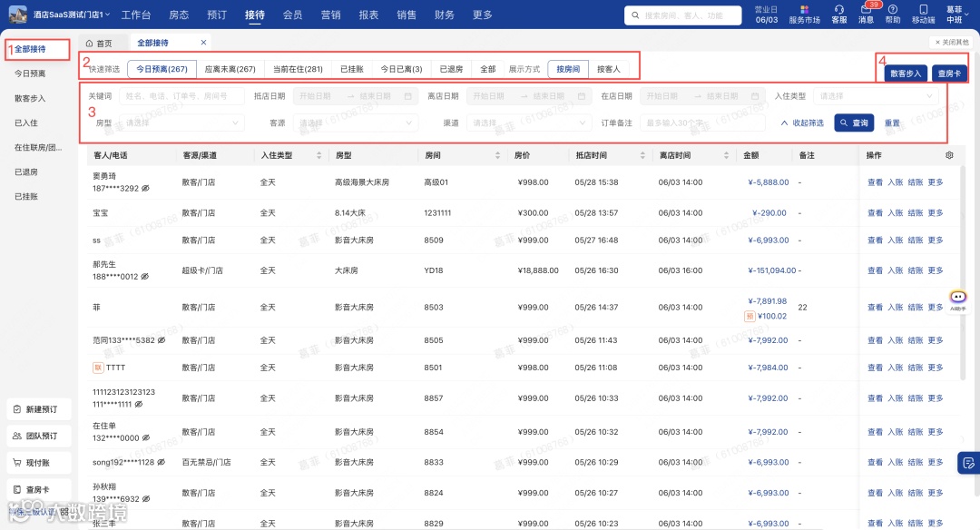Click top search box 搜索房间、客人、功能

click(682, 15)
